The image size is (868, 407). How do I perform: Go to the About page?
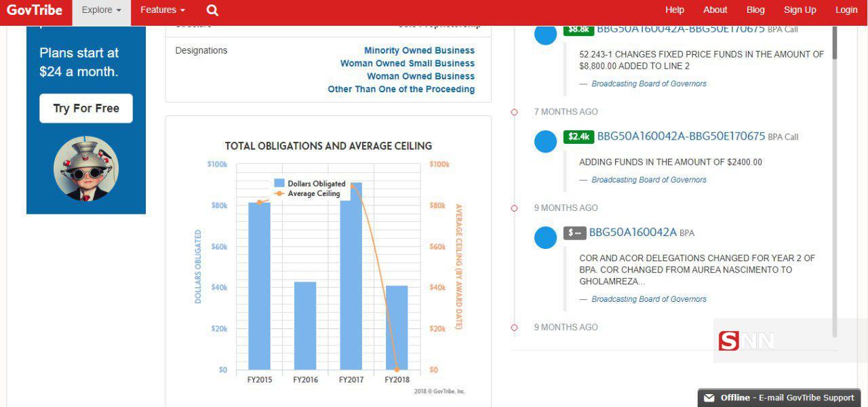(715, 9)
